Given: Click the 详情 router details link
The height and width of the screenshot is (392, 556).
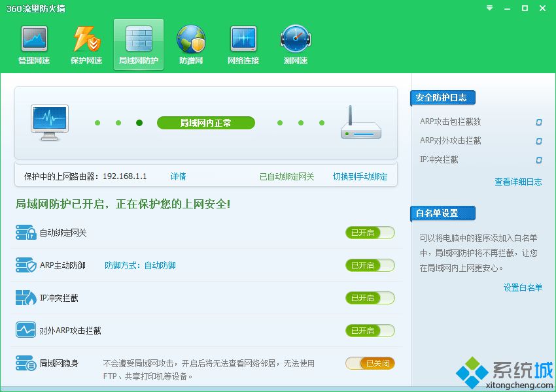Looking at the screenshot, I should click(178, 176).
